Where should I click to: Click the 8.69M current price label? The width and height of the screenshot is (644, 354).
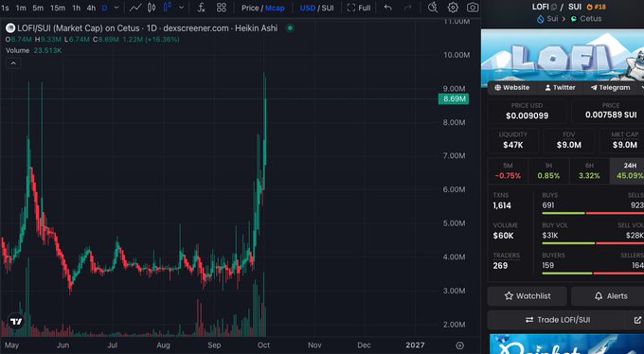tap(454, 99)
